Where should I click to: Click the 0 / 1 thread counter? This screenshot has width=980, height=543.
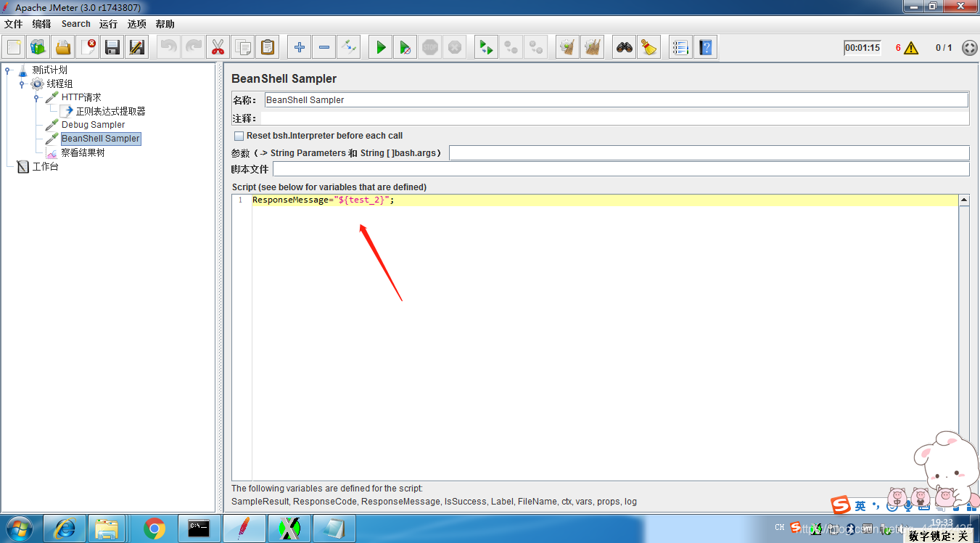pyautogui.click(x=943, y=48)
